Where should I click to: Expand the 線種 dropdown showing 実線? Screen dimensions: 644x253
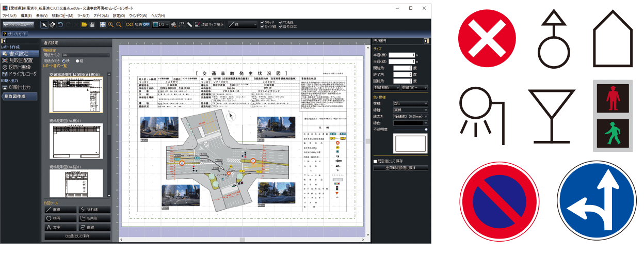tap(411, 110)
